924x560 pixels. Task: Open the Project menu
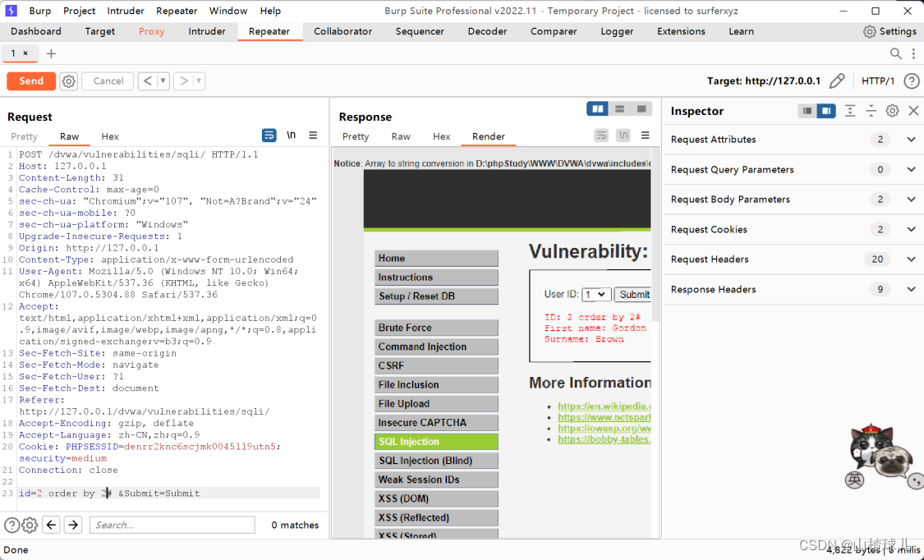pyautogui.click(x=79, y=11)
